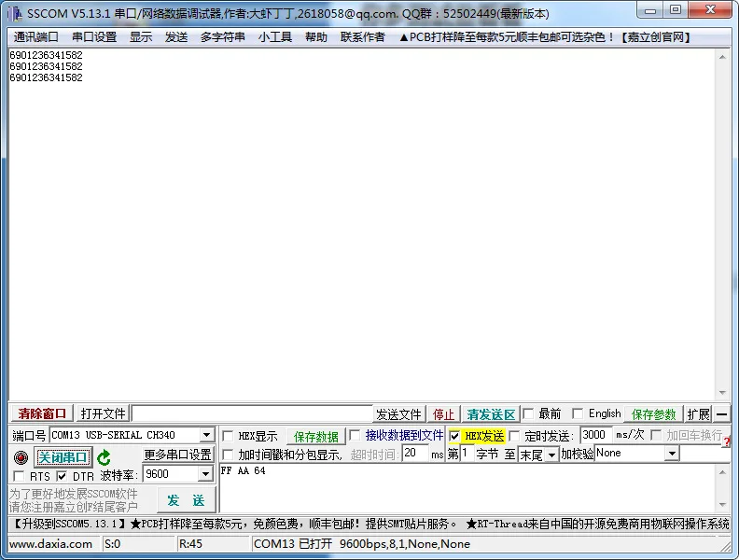739x560 pixels.
Task: Click the 发 送 send button
Action: pyautogui.click(x=186, y=500)
